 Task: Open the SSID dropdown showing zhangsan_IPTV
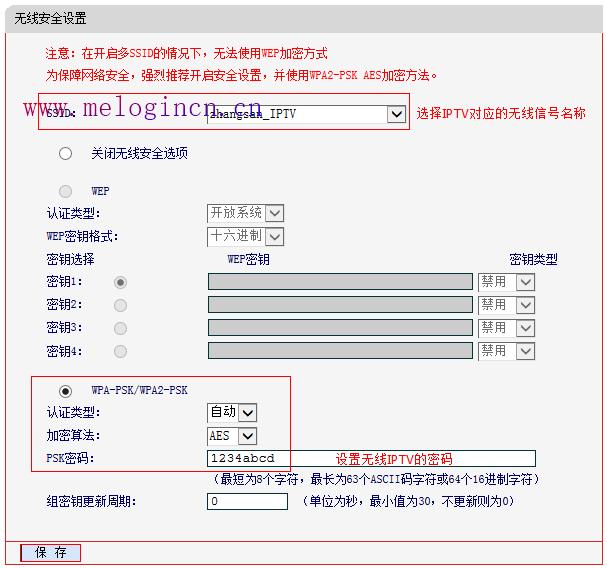click(306, 114)
